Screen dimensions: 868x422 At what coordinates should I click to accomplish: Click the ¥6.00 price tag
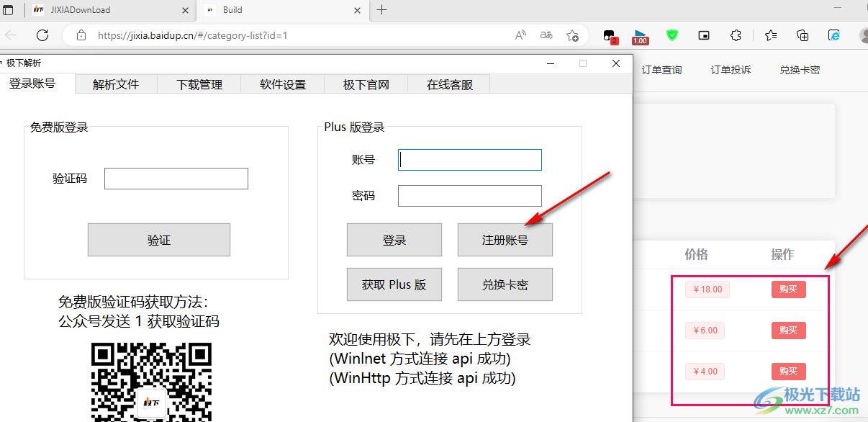pos(705,331)
